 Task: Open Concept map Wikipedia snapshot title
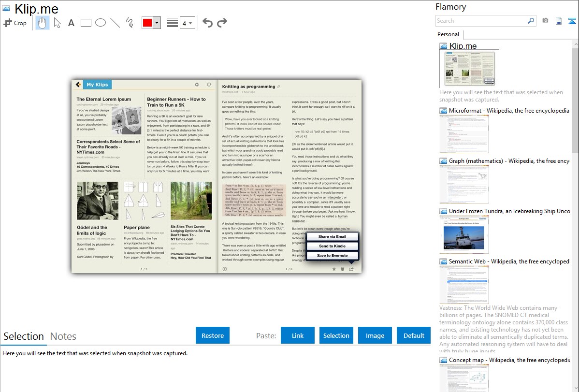point(509,360)
